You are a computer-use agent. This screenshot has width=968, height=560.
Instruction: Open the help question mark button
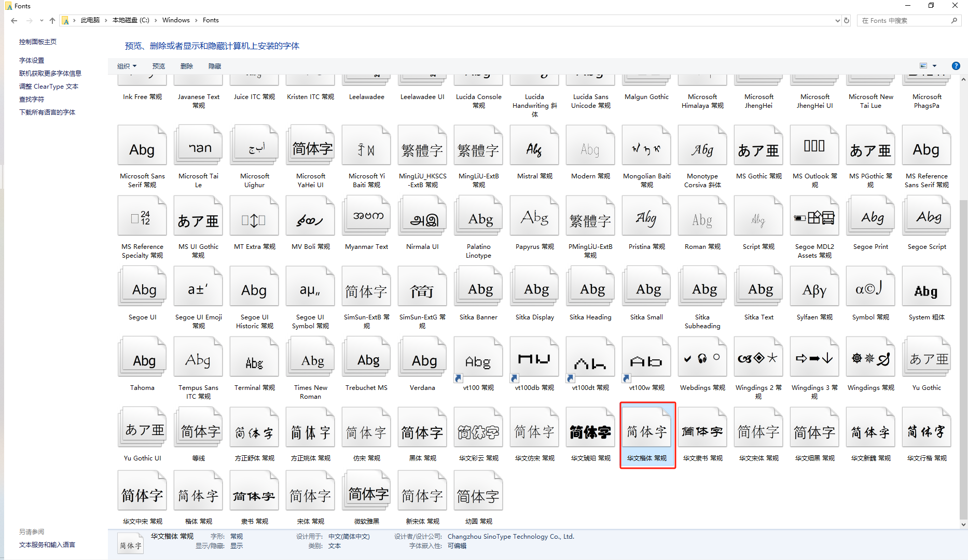[956, 66]
